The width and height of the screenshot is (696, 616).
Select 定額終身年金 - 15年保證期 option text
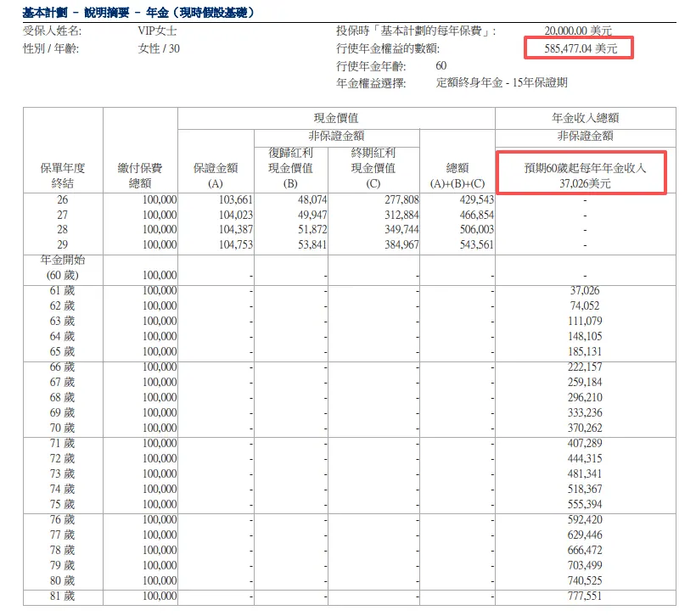(502, 82)
